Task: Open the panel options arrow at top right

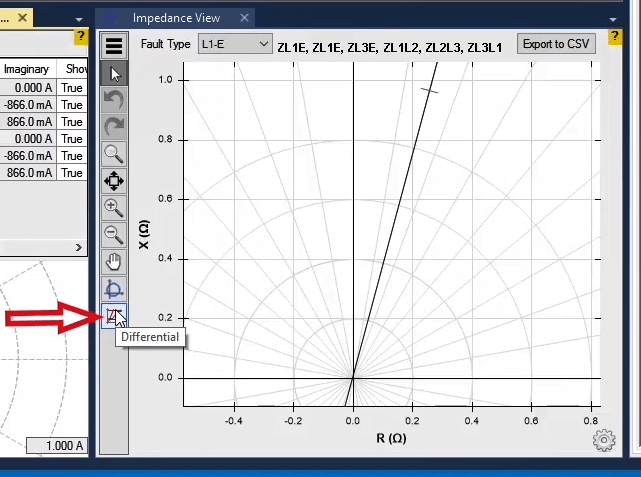Action: coord(615,18)
